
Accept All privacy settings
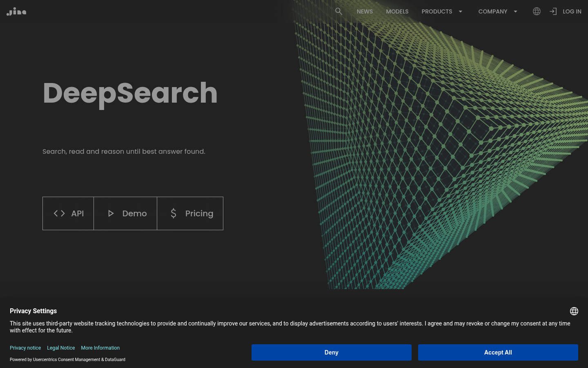pos(498,352)
